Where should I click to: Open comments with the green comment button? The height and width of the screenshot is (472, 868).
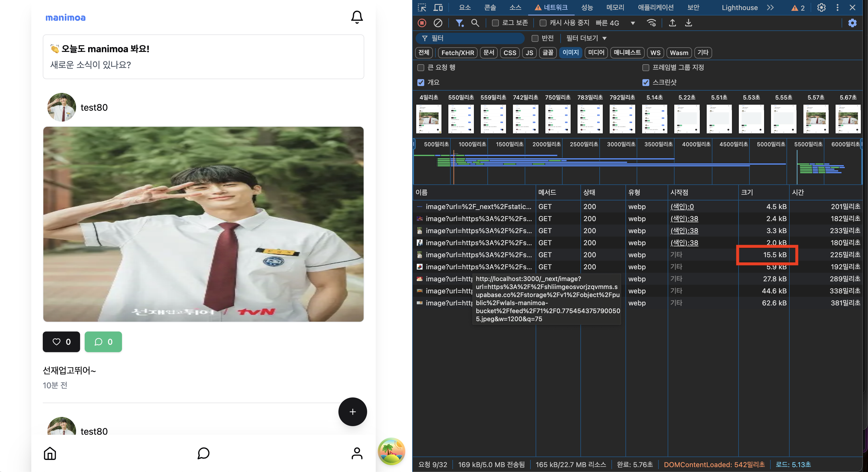tap(103, 342)
